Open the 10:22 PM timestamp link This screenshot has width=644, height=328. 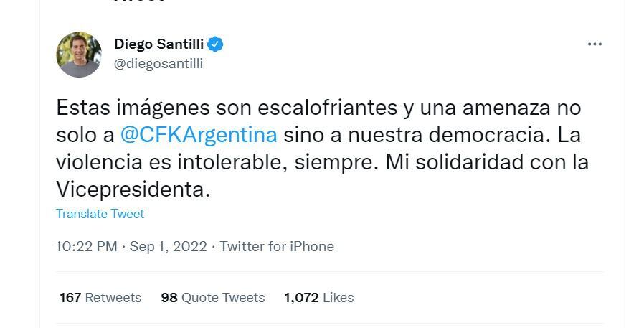coord(86,246)
